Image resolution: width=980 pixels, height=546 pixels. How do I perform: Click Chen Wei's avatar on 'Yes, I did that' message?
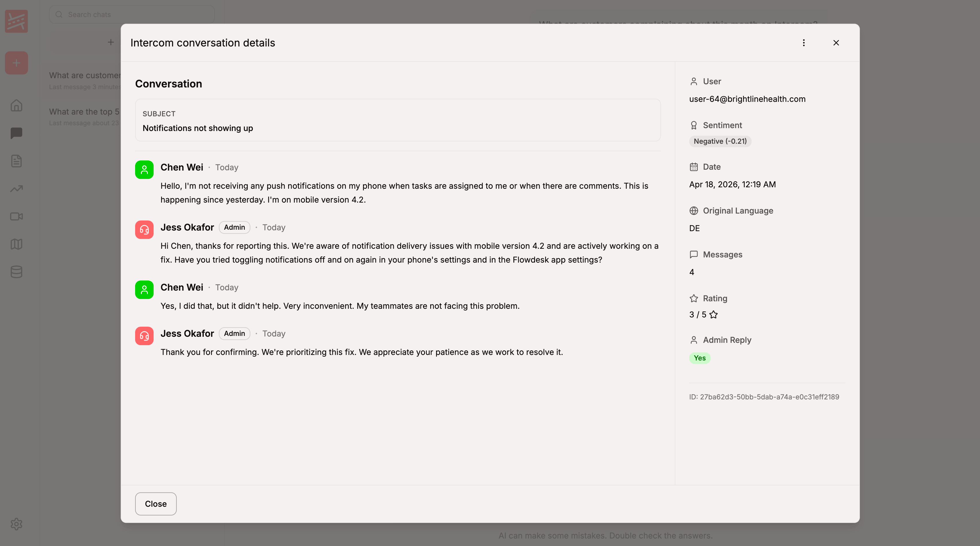click(144, 290)
